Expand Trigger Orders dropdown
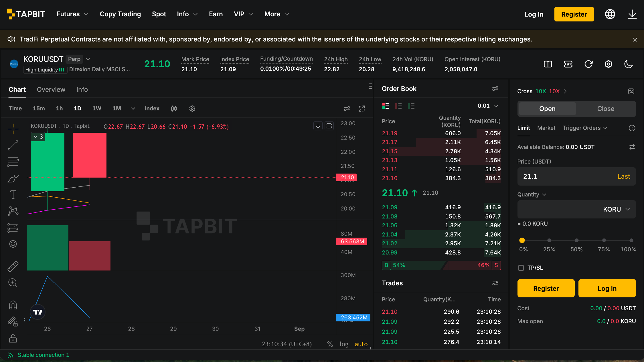This screenshot has height=362, width=644. (x=585, y=128)
